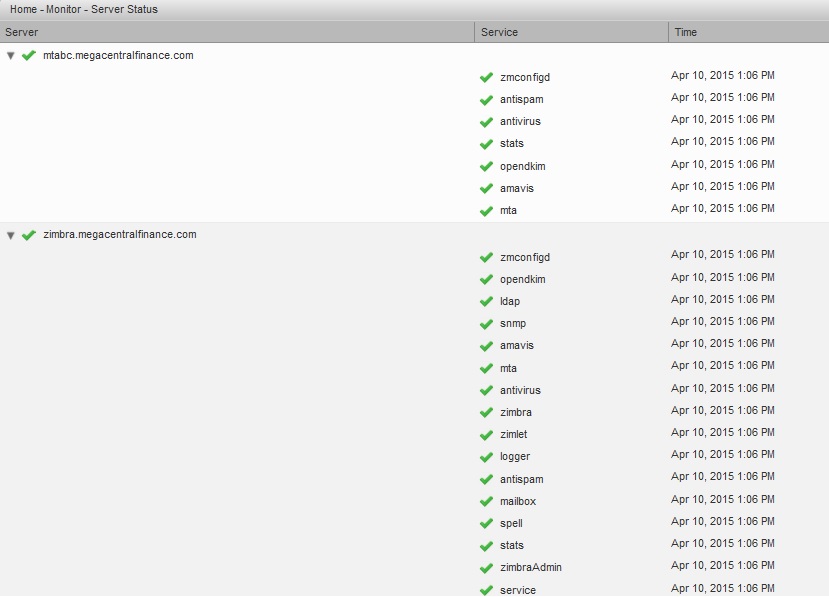Select the zimbra.megacentralfinance.com server name
Viewport: 829px width, 597px height.
click(x=120, y=234)
